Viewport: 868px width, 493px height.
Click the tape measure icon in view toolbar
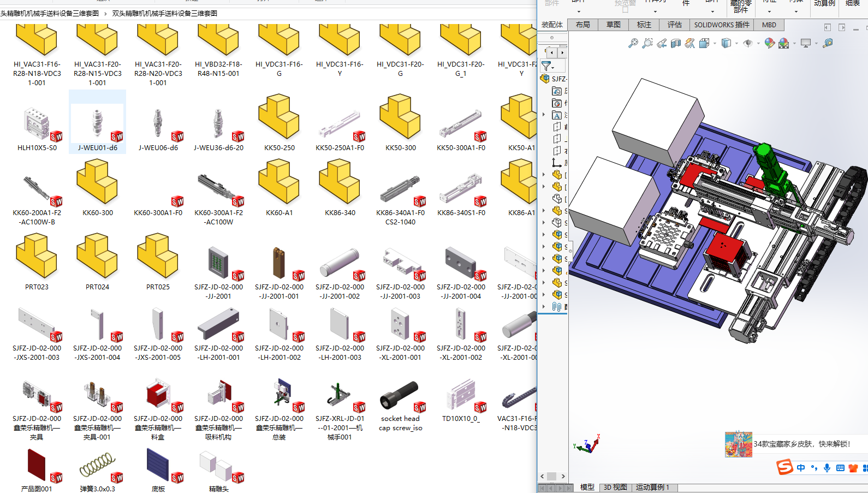(828, 43)
